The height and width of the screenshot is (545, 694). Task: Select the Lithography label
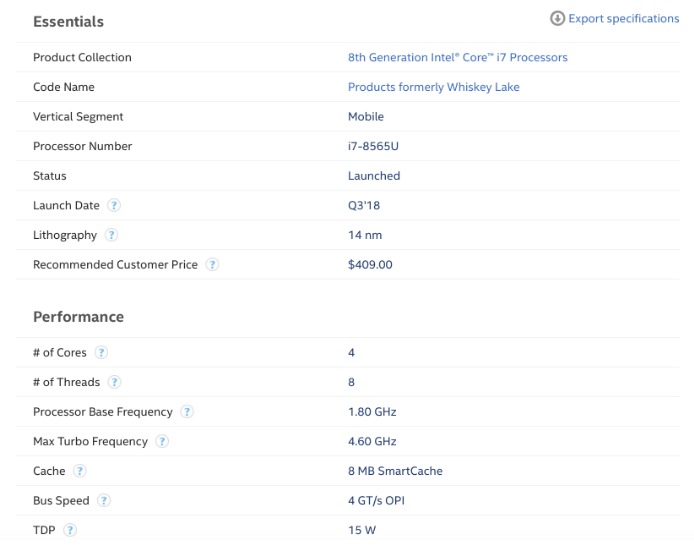[65, 235]
